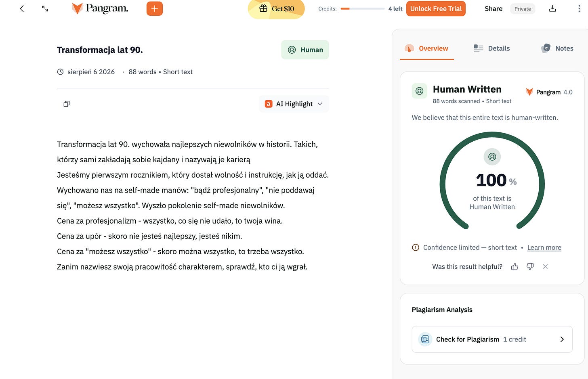Click the line 'Jesteśmy pierwszym rocznikiem'
This screenshot has height=379, width=588.
[x=193, y=175]
